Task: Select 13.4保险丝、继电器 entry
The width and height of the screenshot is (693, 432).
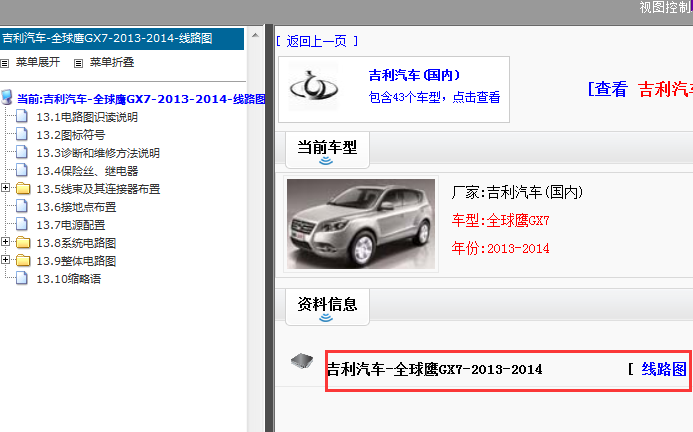Action: (87, 171)
